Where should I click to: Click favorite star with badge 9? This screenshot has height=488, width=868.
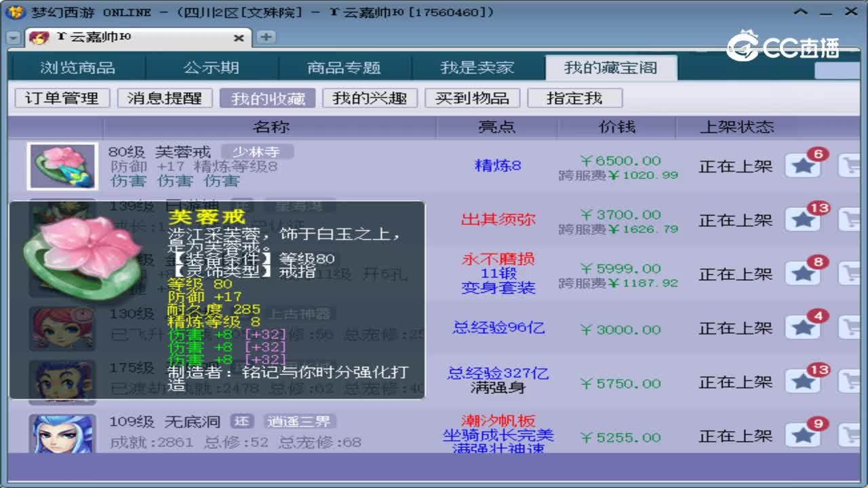coord(804,436)
